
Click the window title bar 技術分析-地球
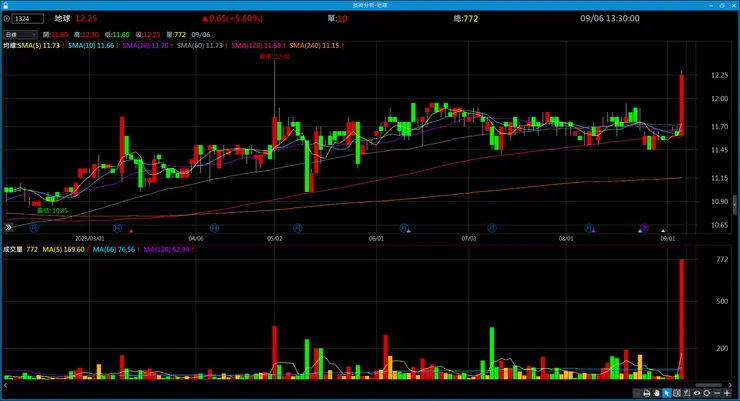(x=370, y=5)
